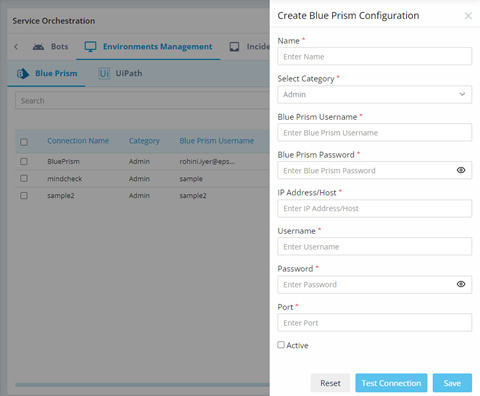Viewport: 480px width, 396px height.
Task: Click the Incidents tab icon
Action: (x=234, y=47)
